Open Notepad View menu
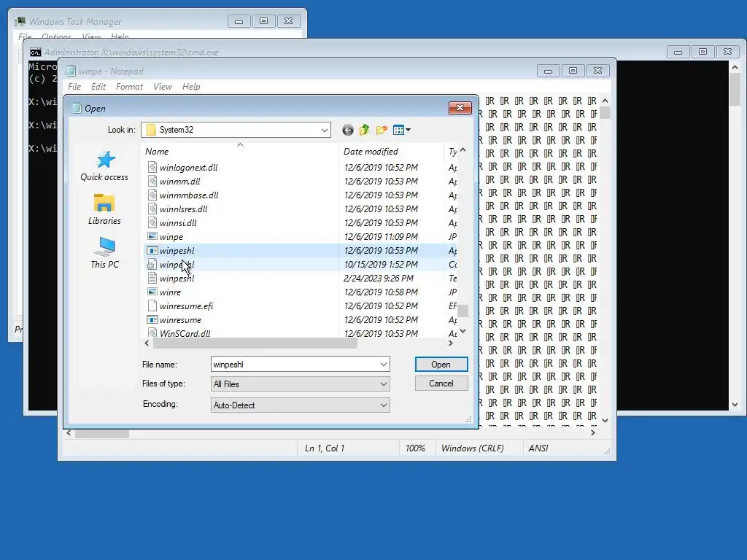The height and width of the screenshot is (560, 747). click(x=163, y=87)
